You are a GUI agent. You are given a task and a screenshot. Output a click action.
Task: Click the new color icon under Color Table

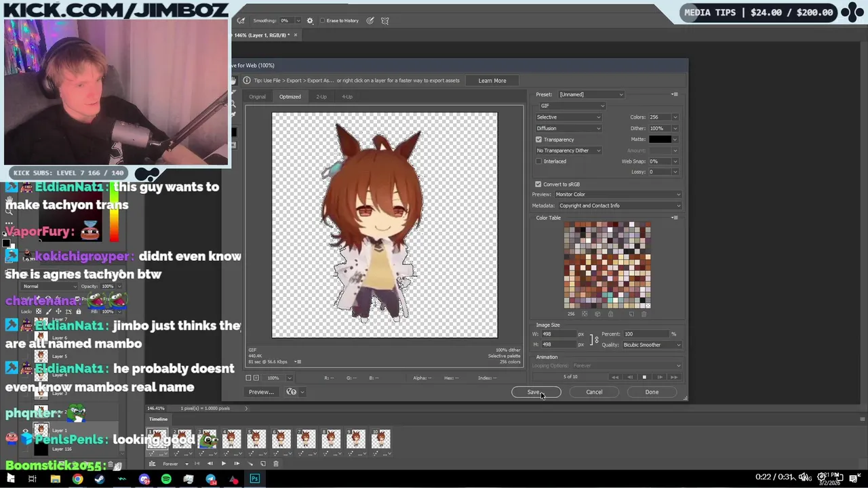coord(631,314)
